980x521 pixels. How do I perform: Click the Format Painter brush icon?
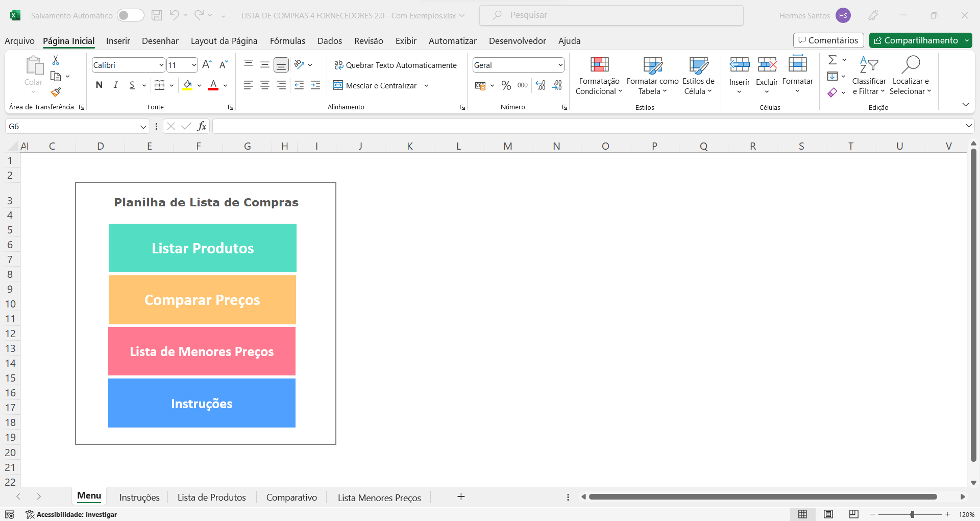point(56,92)
